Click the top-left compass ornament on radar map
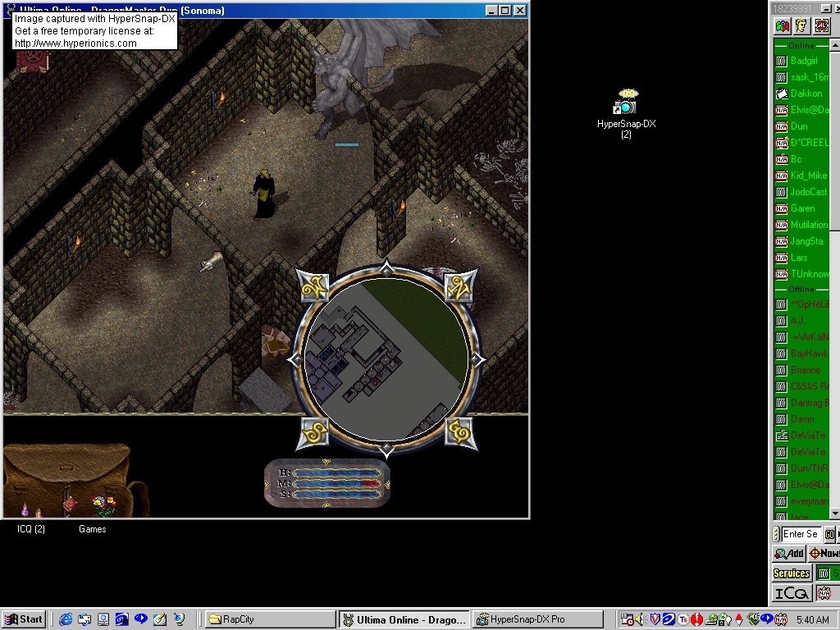 tap(314, 286)
